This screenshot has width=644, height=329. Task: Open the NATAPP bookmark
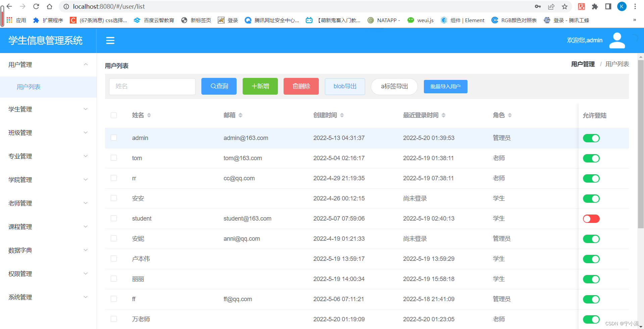(x=384, y=20)
